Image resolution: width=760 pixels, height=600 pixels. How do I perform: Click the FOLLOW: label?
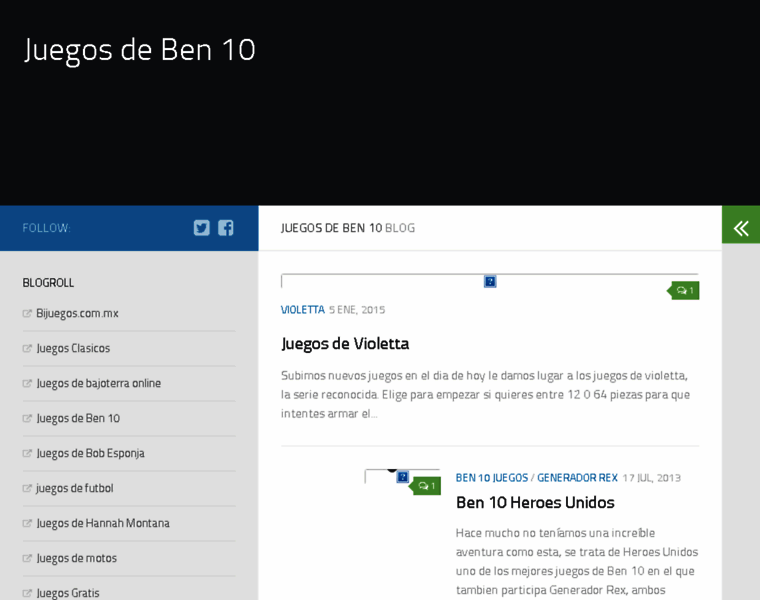(x=47, y=228)
